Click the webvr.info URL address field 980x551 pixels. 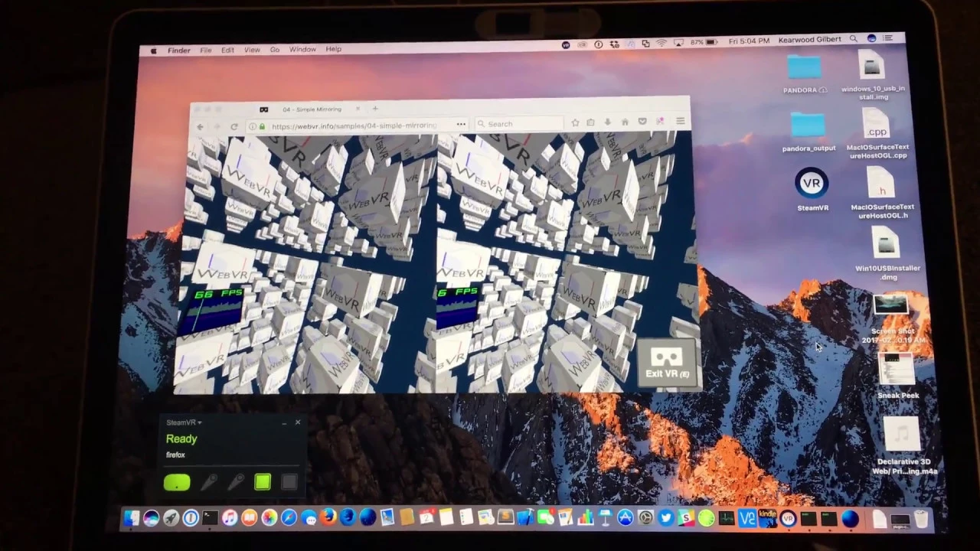tap(356, 126)
